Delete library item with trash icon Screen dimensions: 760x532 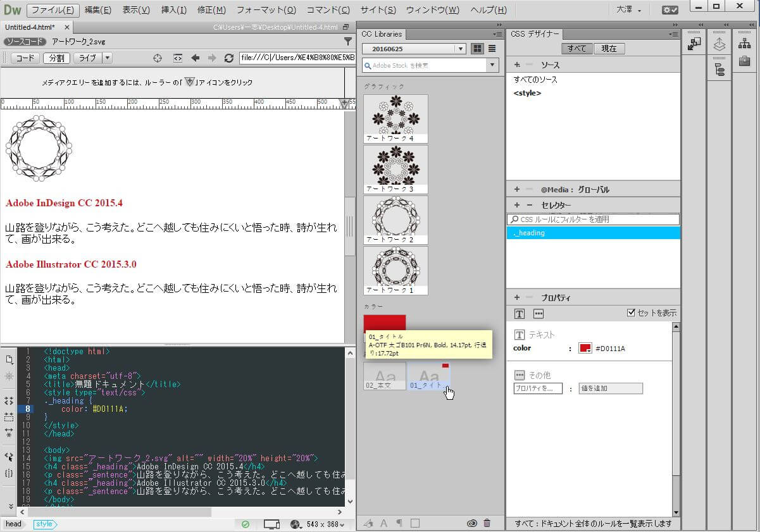coord(487,523)
